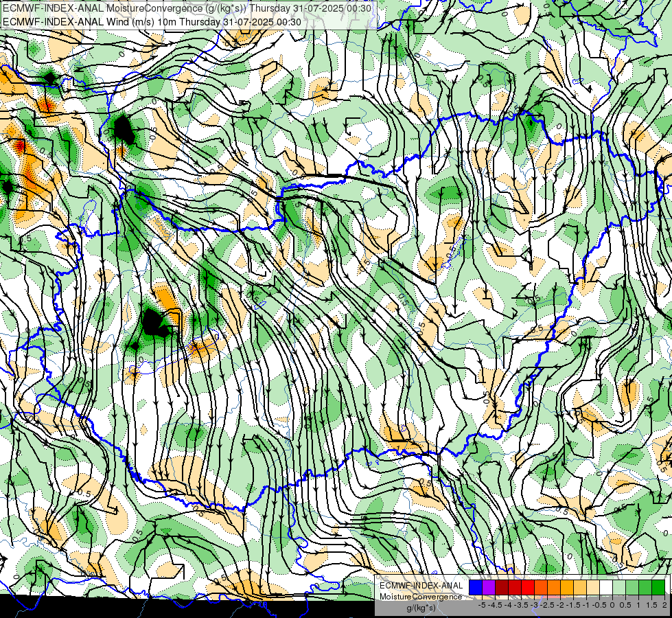Click the pale orange swatch beside white

593,587
